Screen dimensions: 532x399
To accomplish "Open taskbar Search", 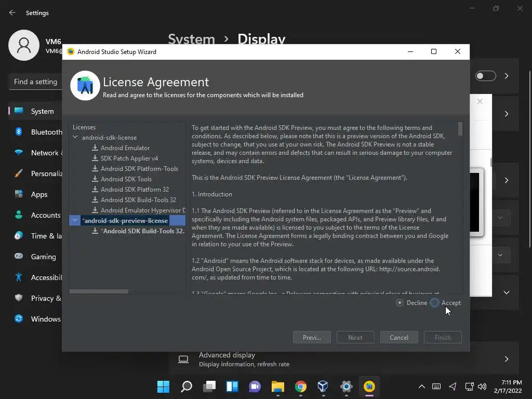I will [187, 387].
